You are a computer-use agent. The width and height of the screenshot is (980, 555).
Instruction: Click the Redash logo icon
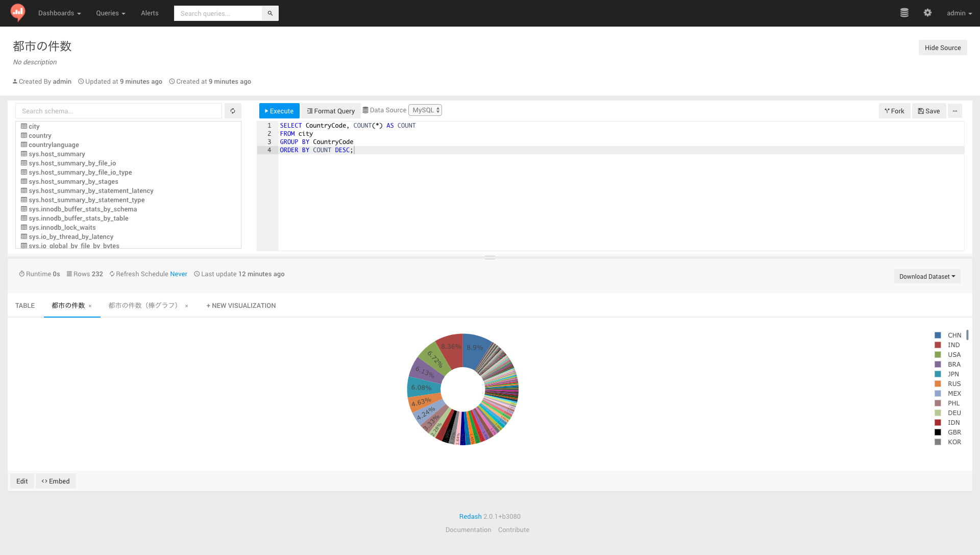pyautogui.click(x=18, y=12)
